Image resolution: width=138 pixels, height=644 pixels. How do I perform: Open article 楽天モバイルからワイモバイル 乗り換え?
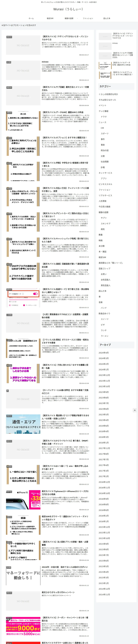(x=65, y=442)
